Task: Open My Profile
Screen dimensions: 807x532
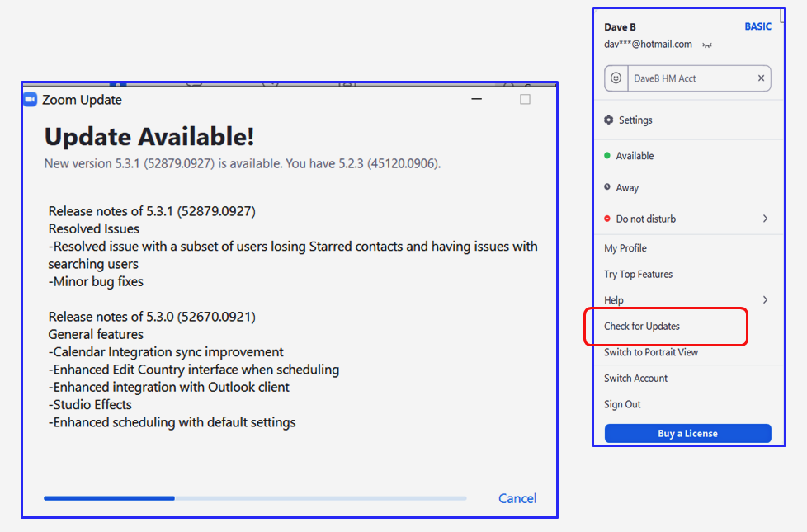Action: click(x=625, y=248)
